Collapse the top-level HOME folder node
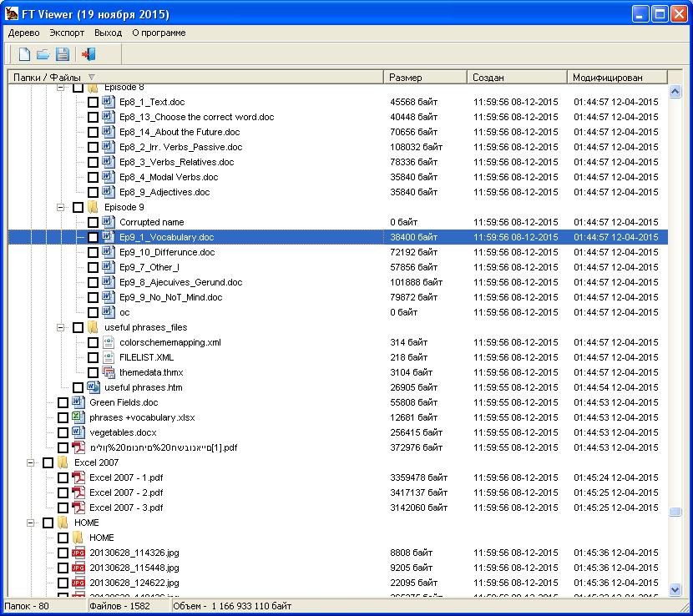 point(31,523)
